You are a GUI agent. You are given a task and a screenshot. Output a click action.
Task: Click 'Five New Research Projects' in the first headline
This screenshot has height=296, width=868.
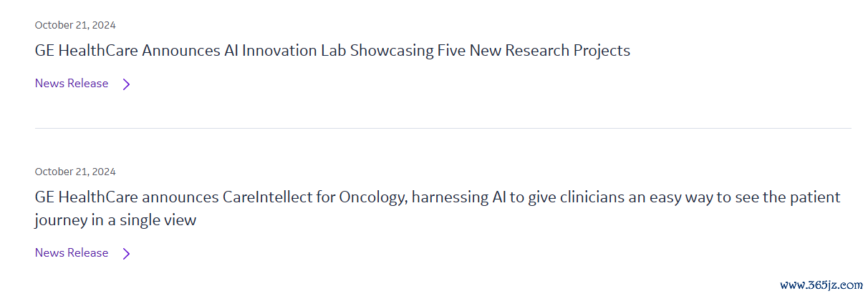[x=534, y=51]
